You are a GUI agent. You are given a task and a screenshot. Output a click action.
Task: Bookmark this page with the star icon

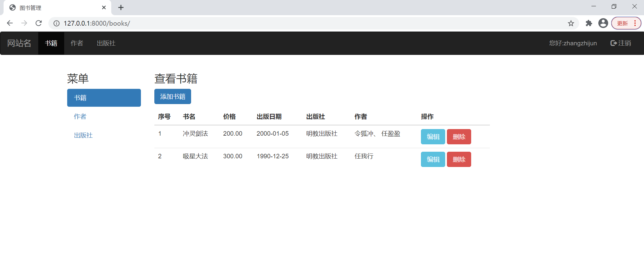[x=571, y=23]
